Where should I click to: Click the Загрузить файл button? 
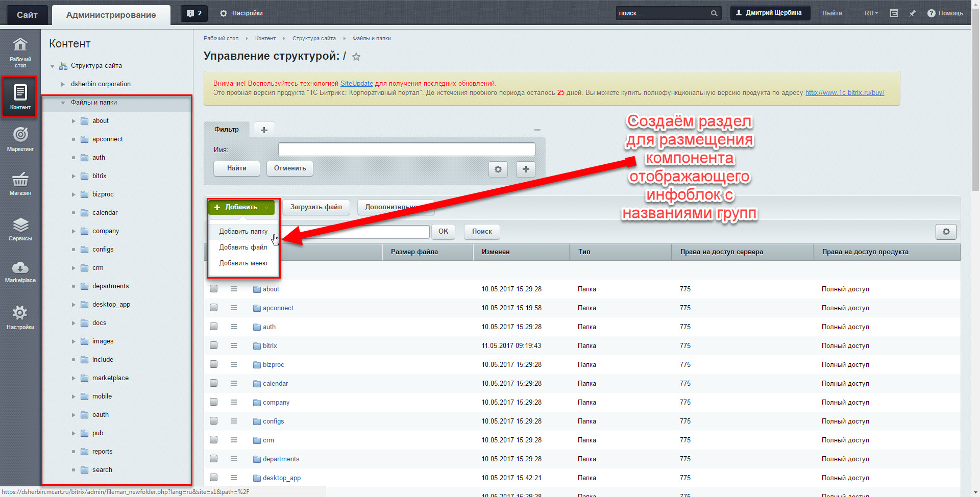(316, 207)
